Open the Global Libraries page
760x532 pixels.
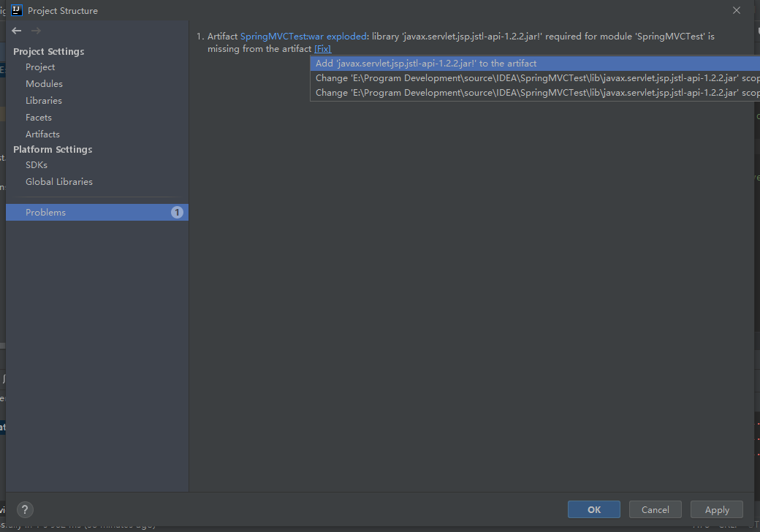pos(58,181)
